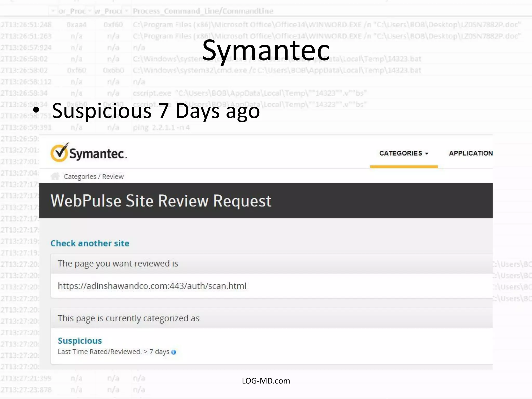Open the Application menu item

471,153
